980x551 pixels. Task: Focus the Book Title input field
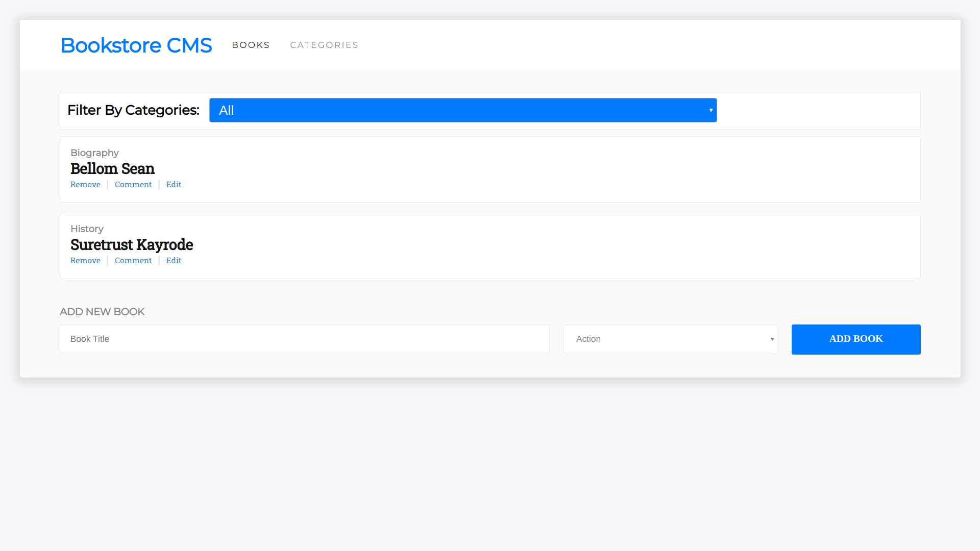point(304,339)
